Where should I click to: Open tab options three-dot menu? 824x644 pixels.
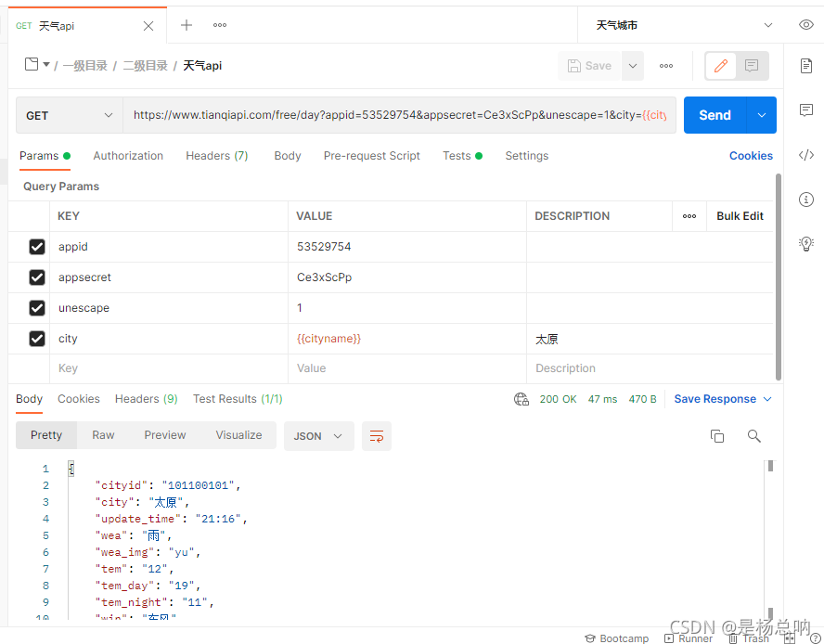pyautogui.click(x=220, y=25)
